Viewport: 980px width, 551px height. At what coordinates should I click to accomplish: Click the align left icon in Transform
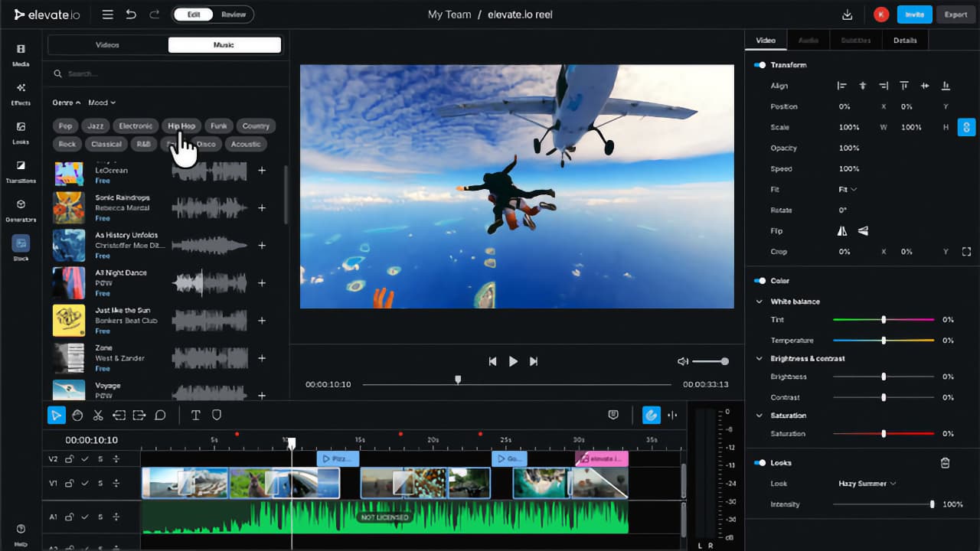(x=843, y=86)
